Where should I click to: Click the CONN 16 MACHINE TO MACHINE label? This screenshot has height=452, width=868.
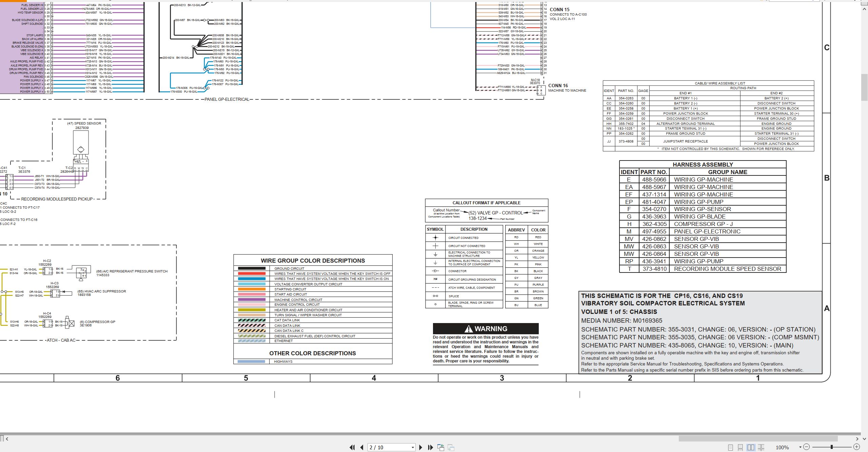click(567, 88)
